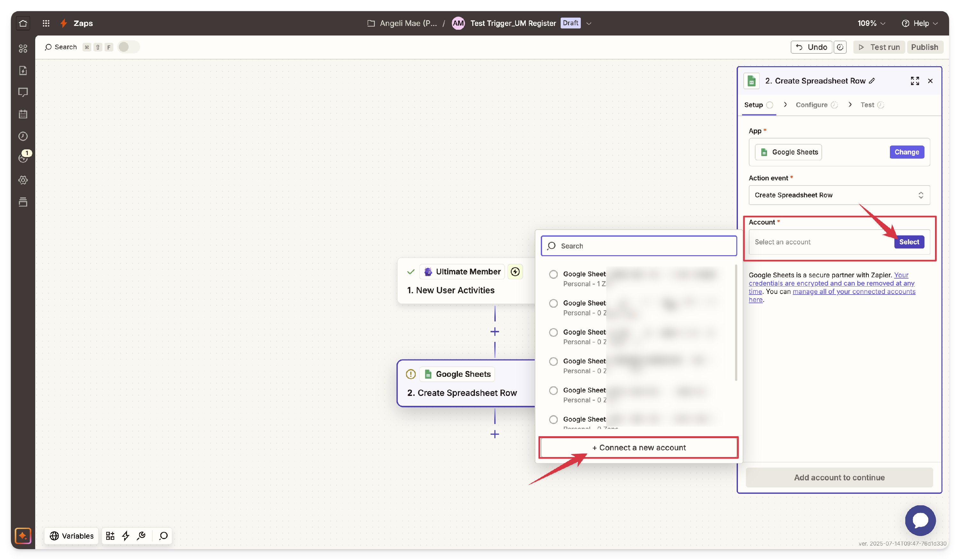Screen dimensions: 960x560
Task: Rename step with the pencil icon
Action: 872,81
